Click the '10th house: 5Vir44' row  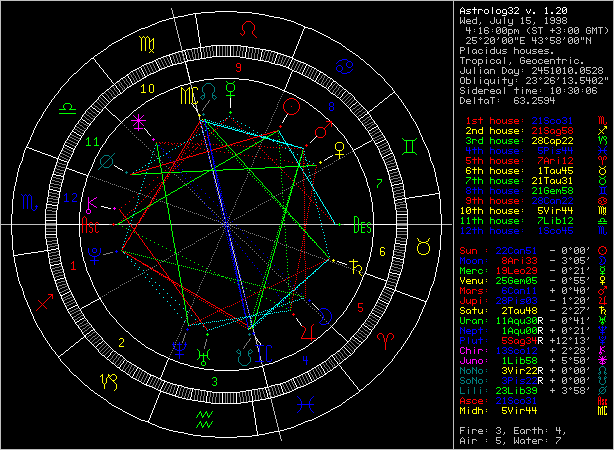(x=516, y=211)
